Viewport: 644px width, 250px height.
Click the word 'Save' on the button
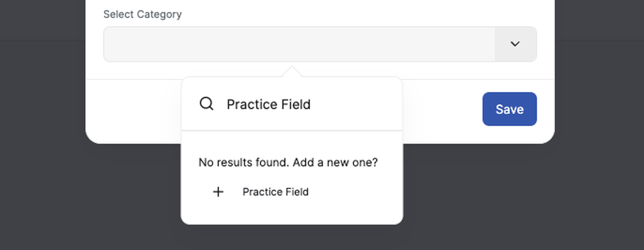(x=509, y=109)
